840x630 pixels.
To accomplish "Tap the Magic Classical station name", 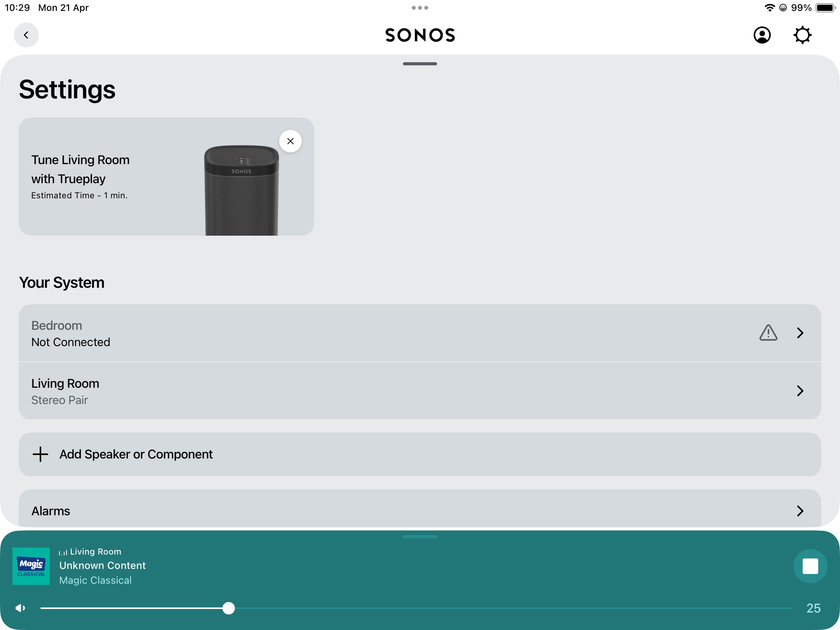I will point(95,580).
